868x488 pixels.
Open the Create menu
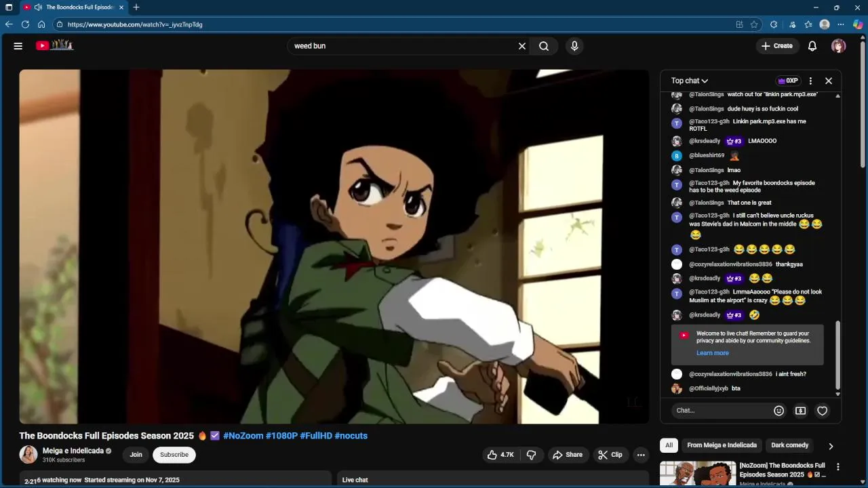pos(776,46)
